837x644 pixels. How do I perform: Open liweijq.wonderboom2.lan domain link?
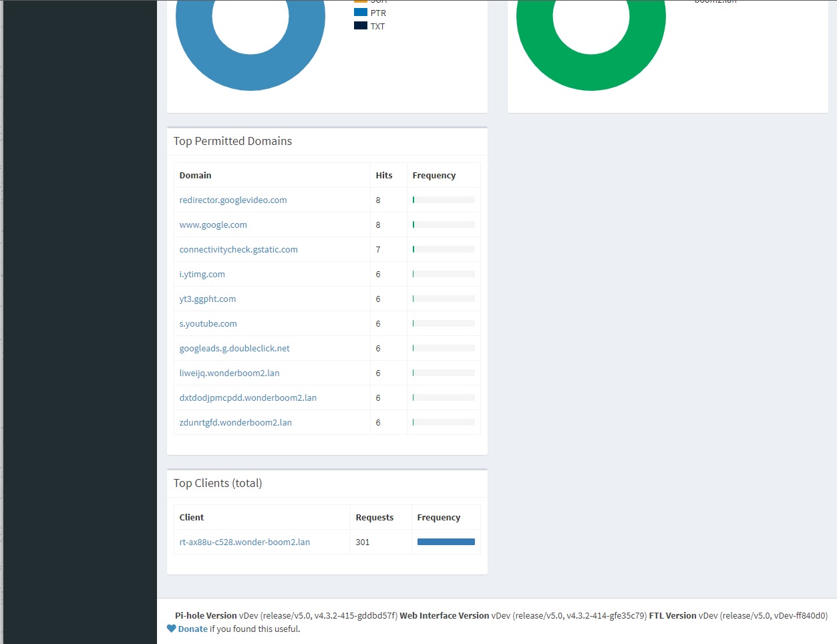pos(229,373)
